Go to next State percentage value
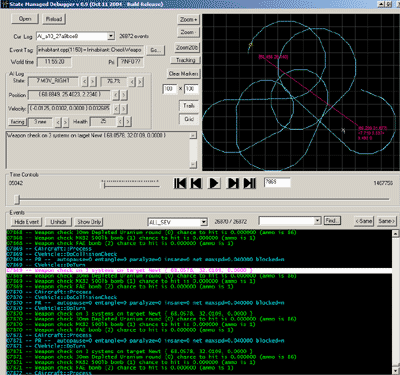The width and height of the screenshot is (400, 375). pos(140,81)
